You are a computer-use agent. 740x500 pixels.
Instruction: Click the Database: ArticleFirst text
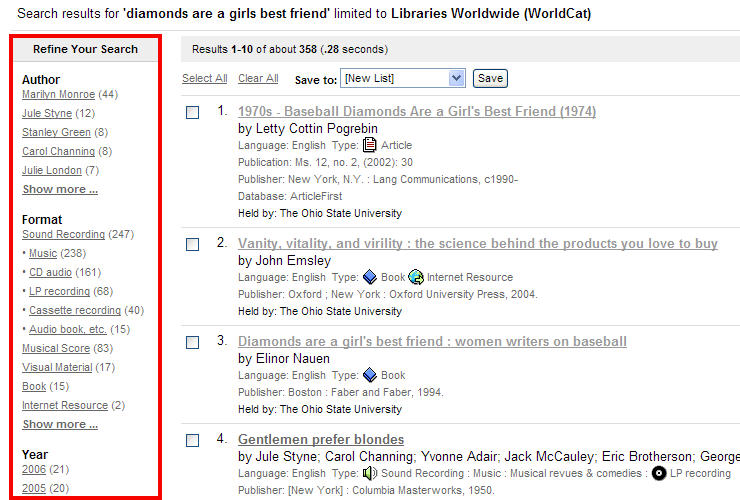(x=290, y=196)
